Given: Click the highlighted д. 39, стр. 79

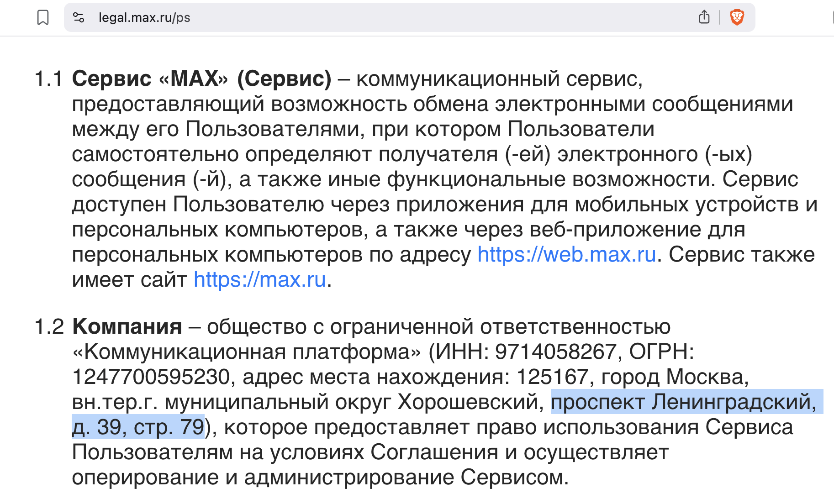Looking at the screenshot, I should 138,427.
